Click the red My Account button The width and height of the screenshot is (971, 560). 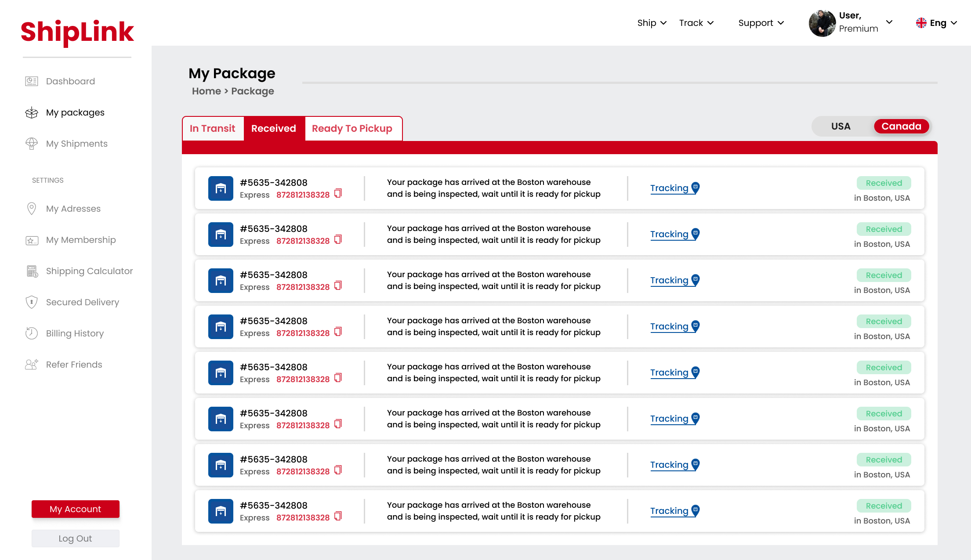point(76,509)
